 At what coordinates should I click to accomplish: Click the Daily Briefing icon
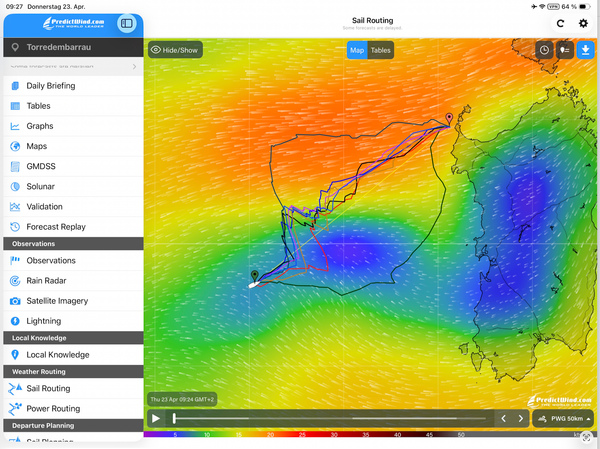(x=15, y=86)
